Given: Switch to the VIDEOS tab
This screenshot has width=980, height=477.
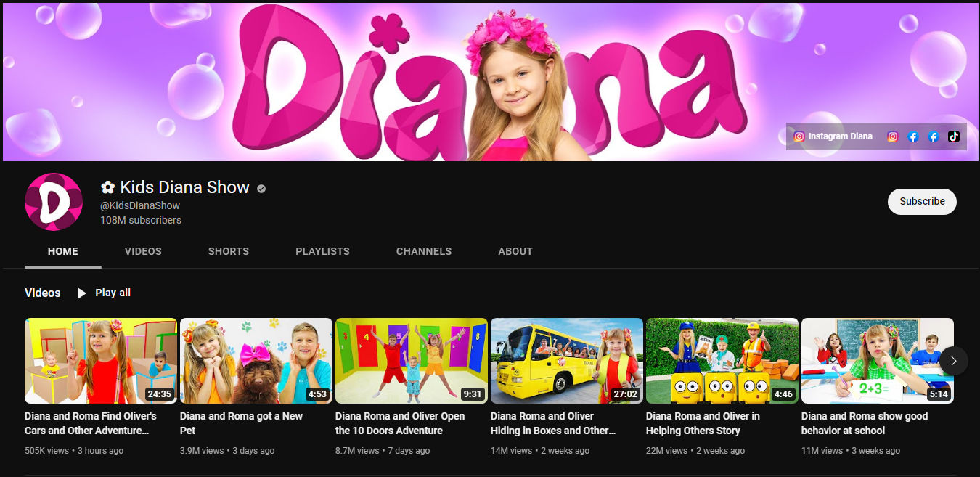Looking at the screenshot, I should click(x=143, y=251).
